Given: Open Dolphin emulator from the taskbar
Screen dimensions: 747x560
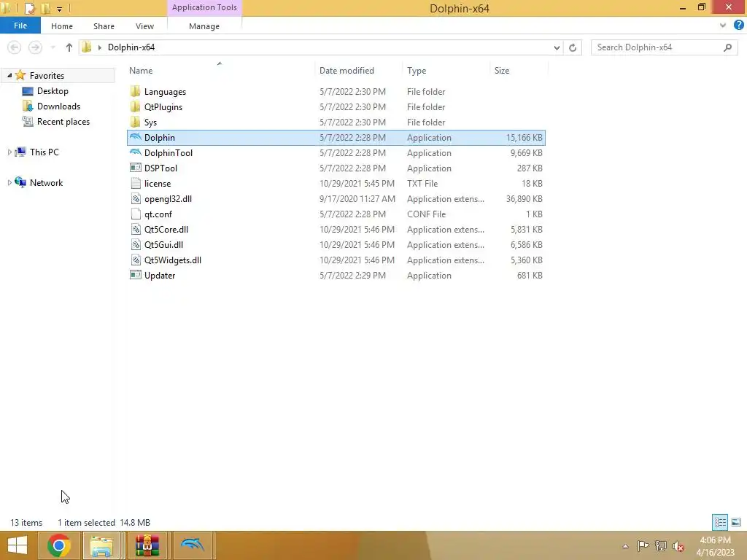Looking at the screenshot, I should [x=193, y=545].
